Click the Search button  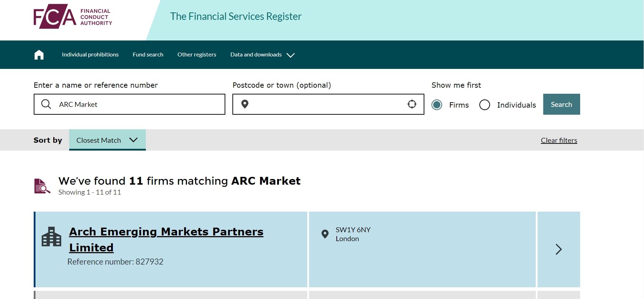(x=562, y=104)
